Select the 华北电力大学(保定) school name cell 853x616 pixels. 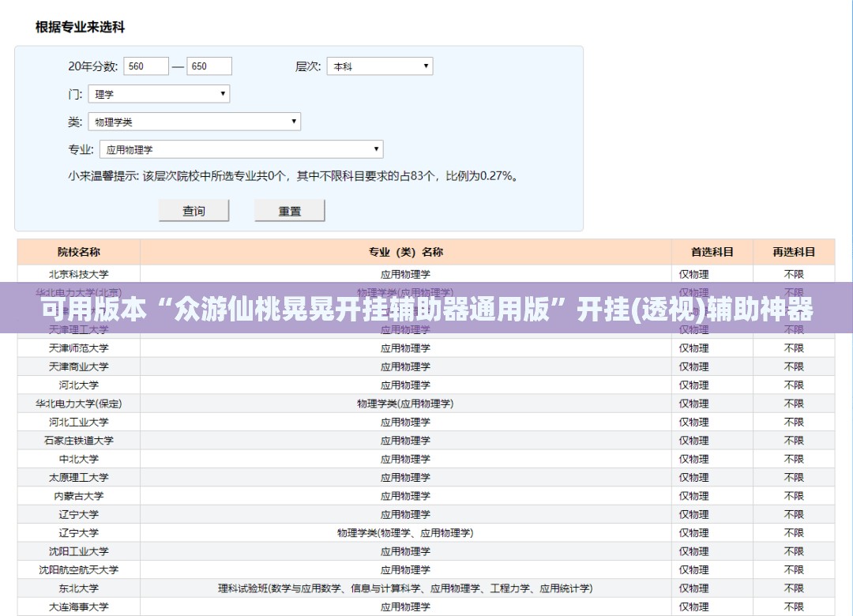[79, 404]
